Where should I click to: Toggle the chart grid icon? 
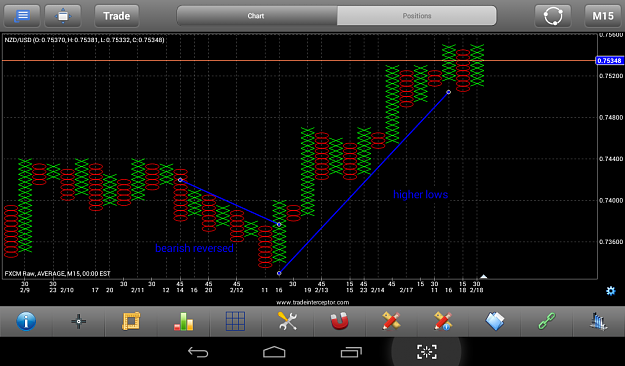(x=235, y=321)
